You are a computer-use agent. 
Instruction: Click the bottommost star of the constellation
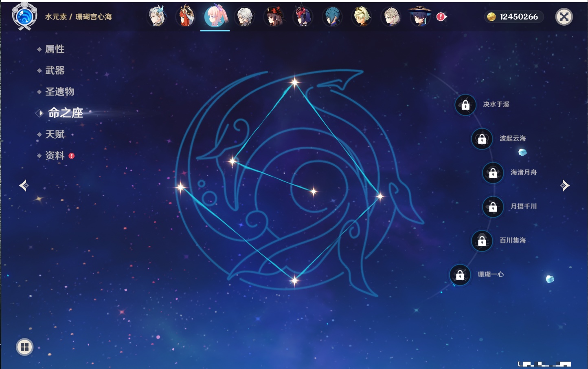(x=294, y=280)
